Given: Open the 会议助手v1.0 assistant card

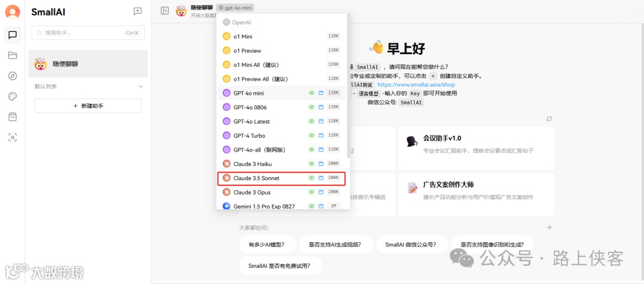Looking at the screenshot, I should 476,149.
